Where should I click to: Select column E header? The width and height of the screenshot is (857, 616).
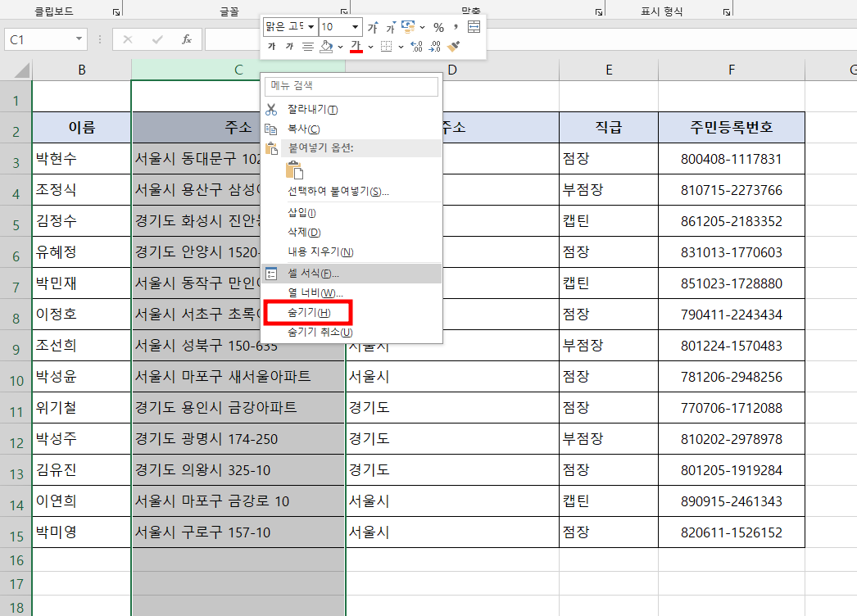pos(609,70)
